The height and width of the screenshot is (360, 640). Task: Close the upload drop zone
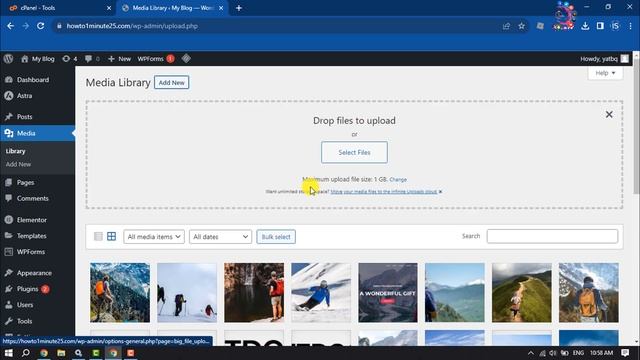click(x=609, y=115)
